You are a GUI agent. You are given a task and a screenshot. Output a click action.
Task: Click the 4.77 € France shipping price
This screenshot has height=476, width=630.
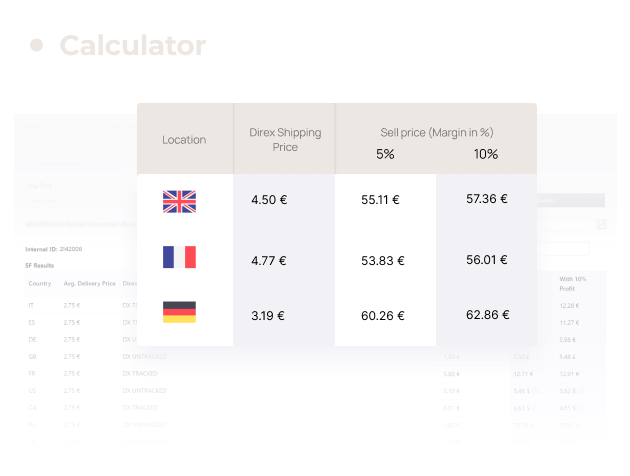point(269,261)
